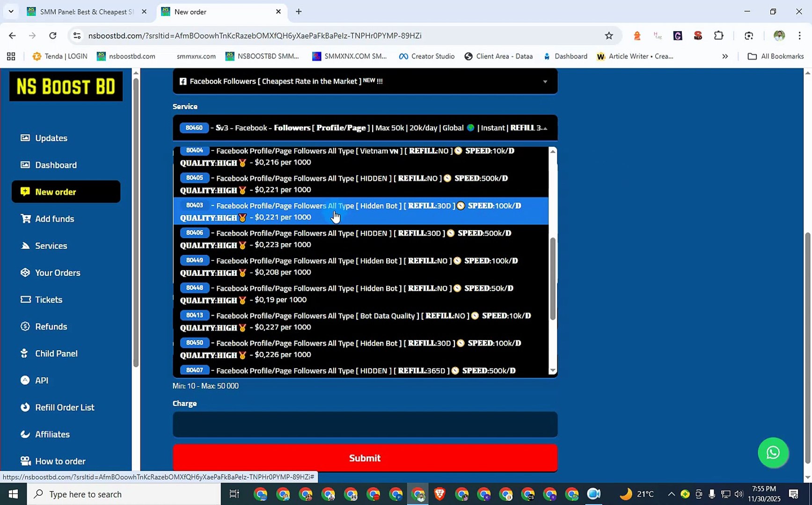The image size is (812, 505).
Task: Open the browser Extensions puzzle icon
Action: pyautogui.click(x=719, y=36)
